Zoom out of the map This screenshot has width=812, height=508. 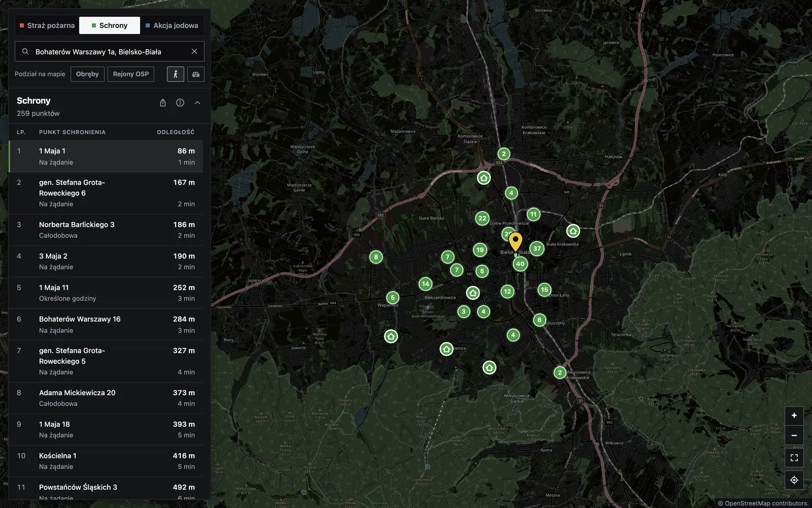(794, 435)
